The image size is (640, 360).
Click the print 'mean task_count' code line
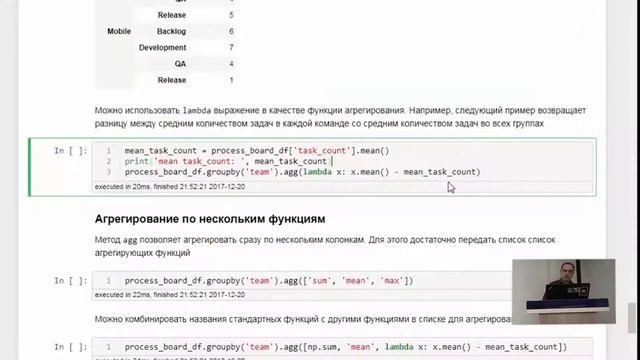pyautogui.click(x=226, y=161)
